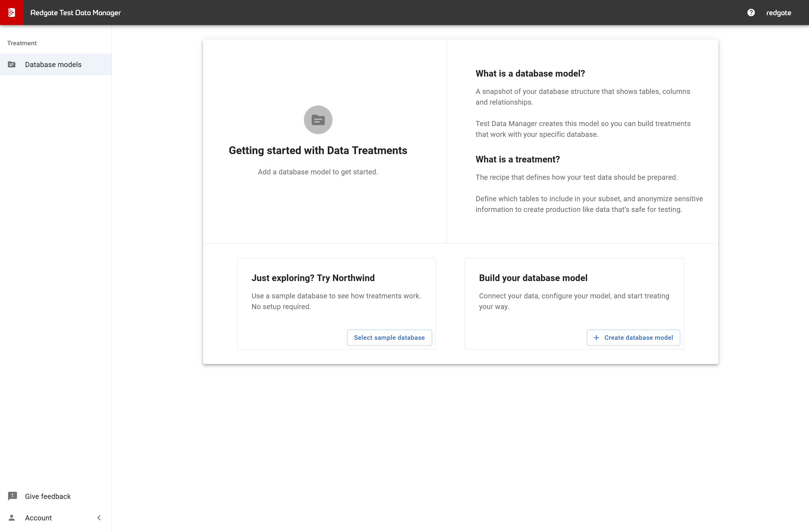Click the gray folder icon above Getting started
Screen dimensions: 809x532
(x=318, y=120)
